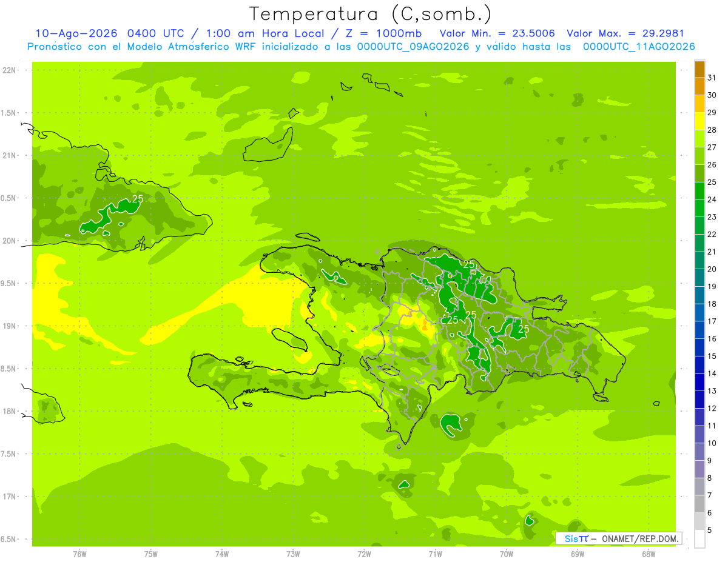Click the legend value '31'
728x562 pixels.
click(712, 78)
